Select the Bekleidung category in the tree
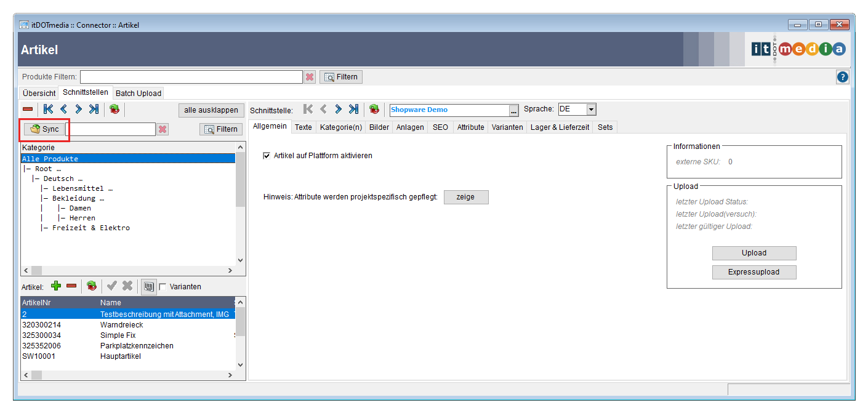The image size is (868, 413). click(78, 198)
